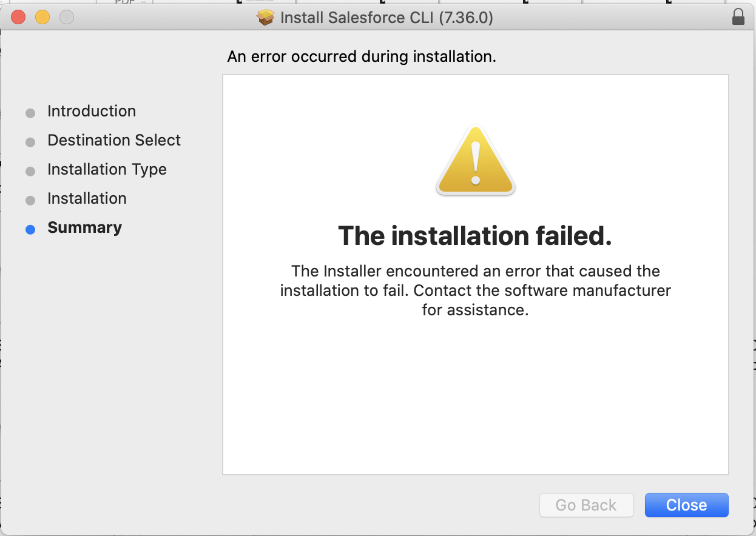The image size is (756, 536).
Task: Open the PDF dropdown behind the installer window
Action: click(x=126, y=3)
